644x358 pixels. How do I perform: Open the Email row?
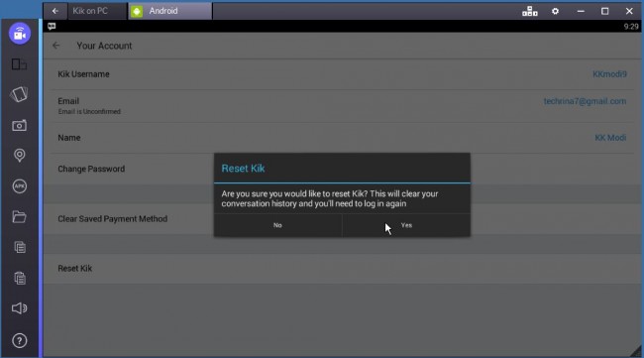tap(342, 106)
